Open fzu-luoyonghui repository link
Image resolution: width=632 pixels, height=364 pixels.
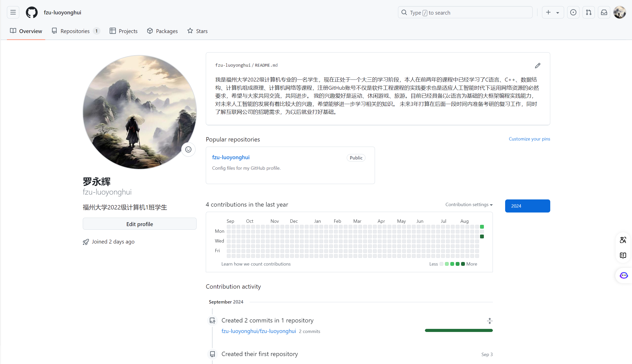pyautogui.click(x=230, y=157)
